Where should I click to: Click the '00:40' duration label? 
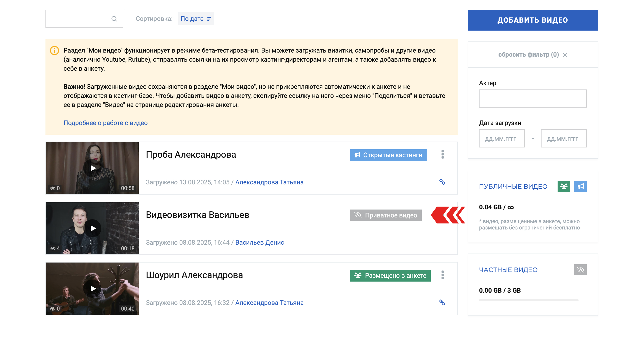pos(128,309)
